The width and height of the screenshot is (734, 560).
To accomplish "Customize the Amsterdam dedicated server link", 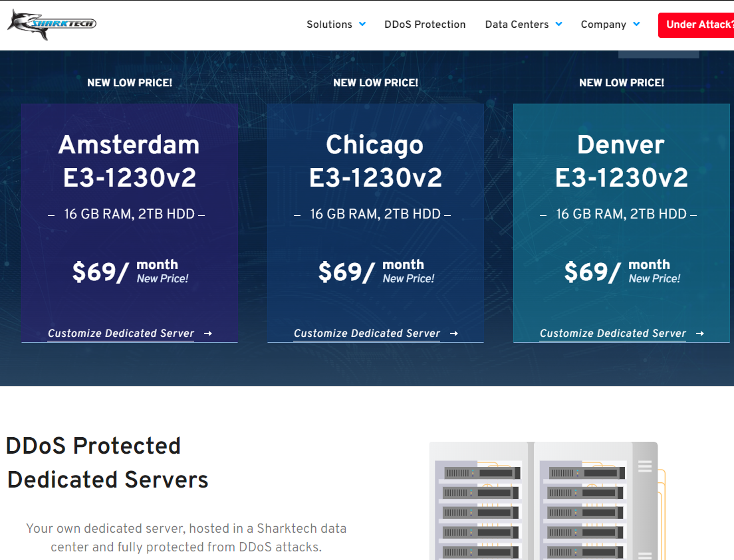I will pyautogui.click(x=121, y=333).
